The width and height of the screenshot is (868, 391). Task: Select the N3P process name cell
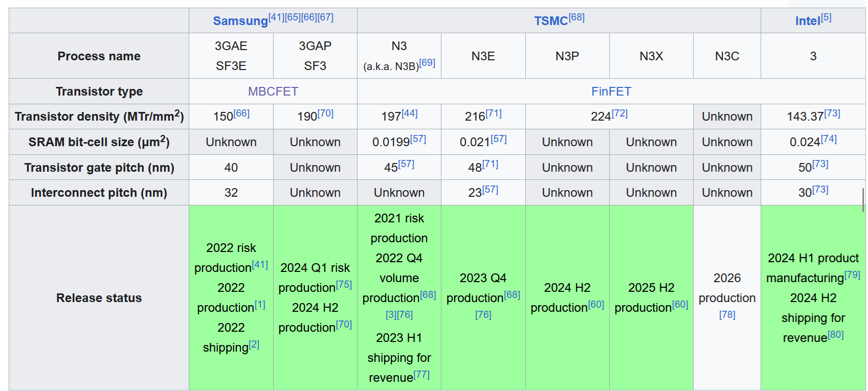click(x=567, y=56)
